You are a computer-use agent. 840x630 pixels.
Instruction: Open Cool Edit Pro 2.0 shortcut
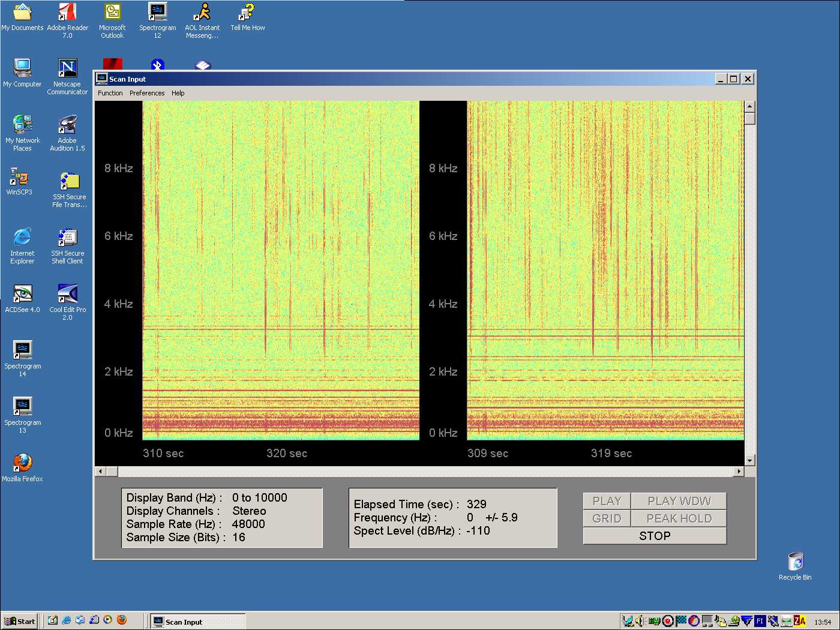coord(67,302)
